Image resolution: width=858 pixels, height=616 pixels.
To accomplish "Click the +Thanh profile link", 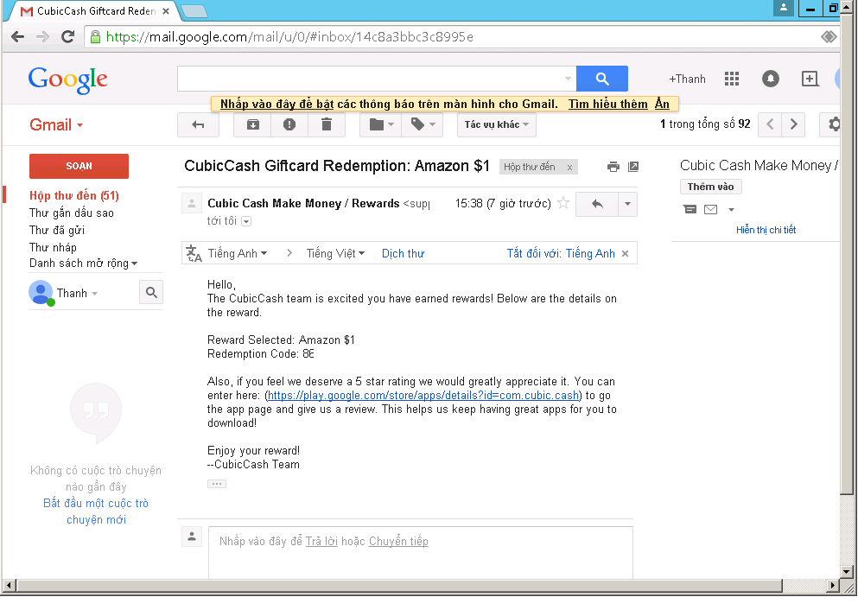I will (687, 79).
